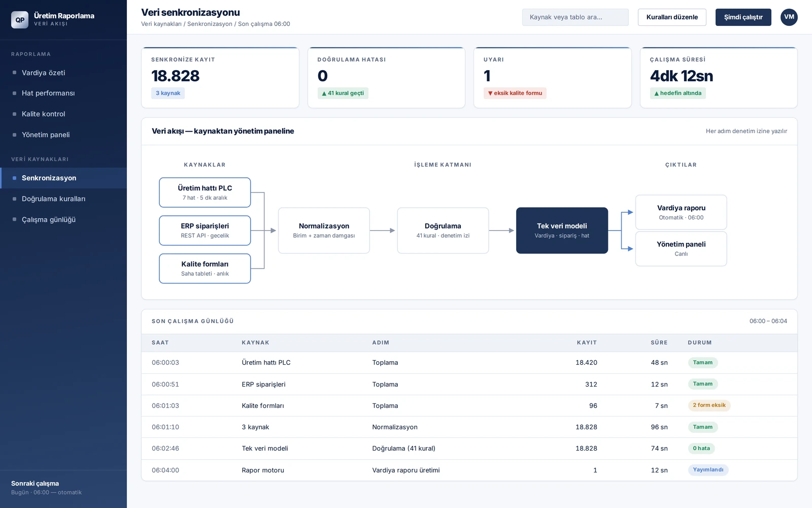The height and width of the screenshot is (508, 812).
Task: Click the Üretim hattı PLC source node
Action: point(205,193)
